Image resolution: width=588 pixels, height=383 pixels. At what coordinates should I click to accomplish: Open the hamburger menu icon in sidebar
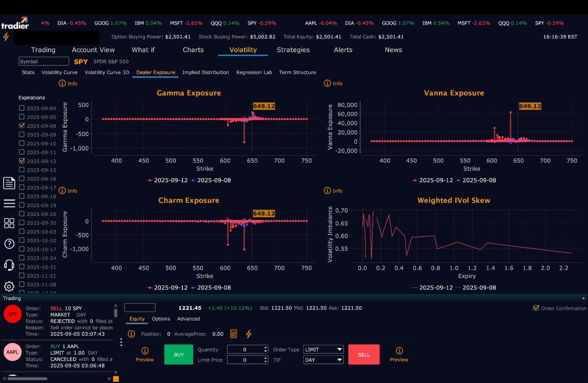pos(9,203)
